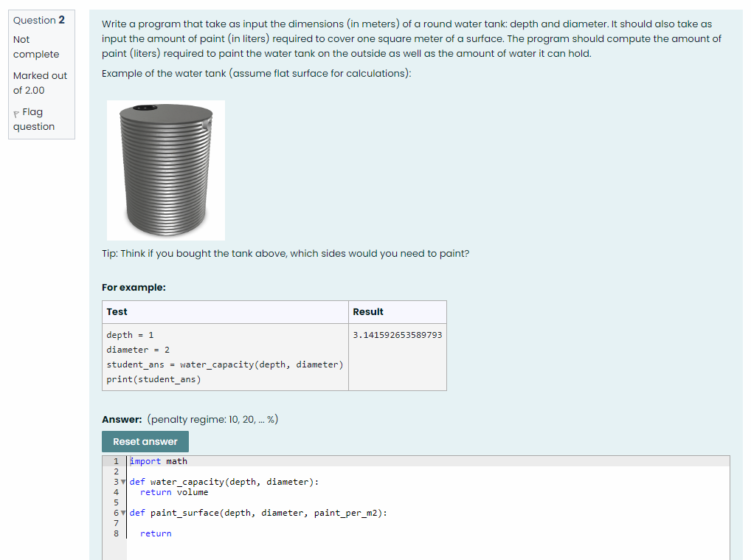This screenshot has width=751, height=560.
Task: Click the water tank example image
Action: tap(165, 170)
